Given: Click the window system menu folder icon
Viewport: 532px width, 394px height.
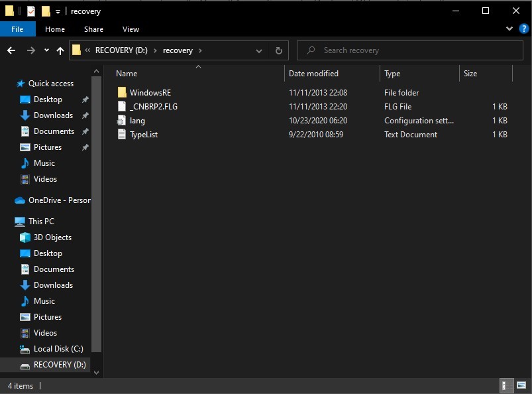Looking at the screenshot, I should coord(9,11).
